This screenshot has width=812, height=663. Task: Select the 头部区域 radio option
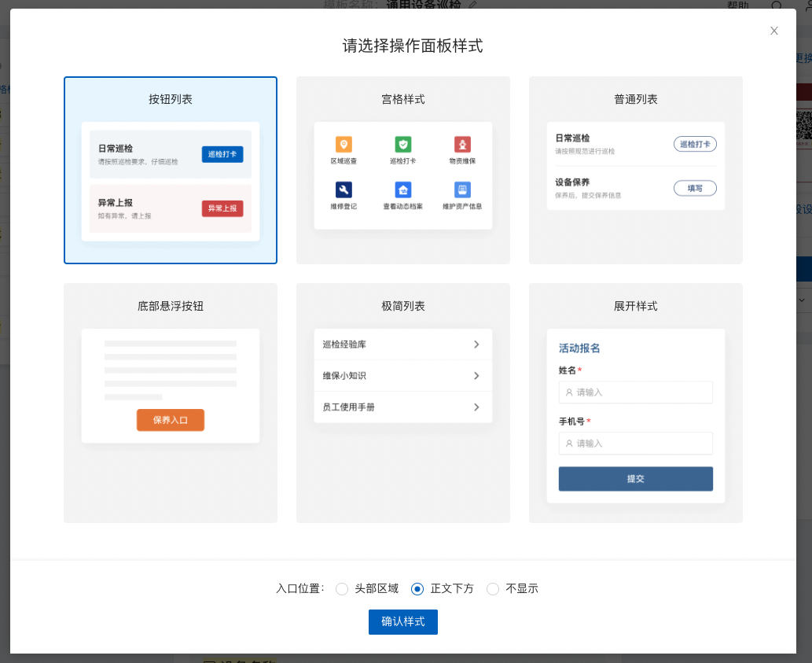342,589
